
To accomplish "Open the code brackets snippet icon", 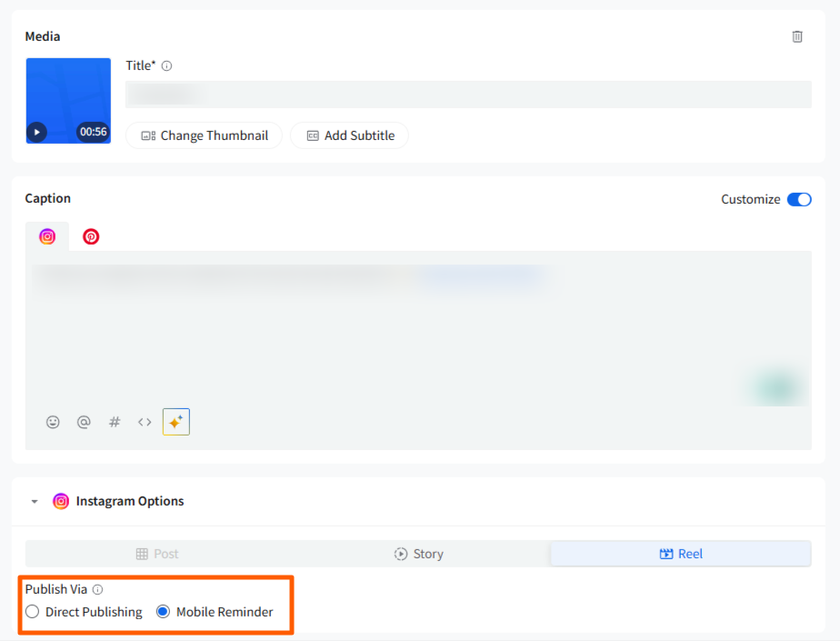I will (x=145, y=422).
